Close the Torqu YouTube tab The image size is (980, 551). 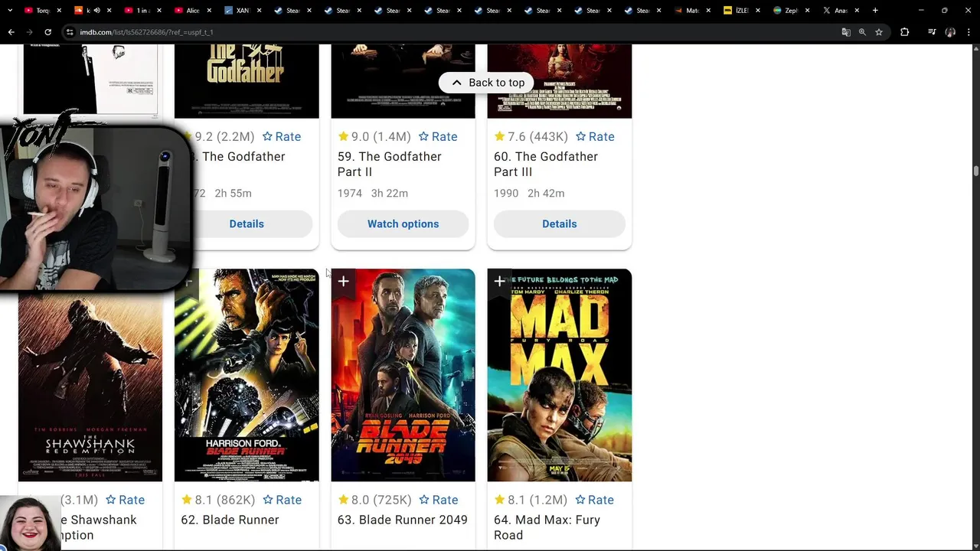59,11
